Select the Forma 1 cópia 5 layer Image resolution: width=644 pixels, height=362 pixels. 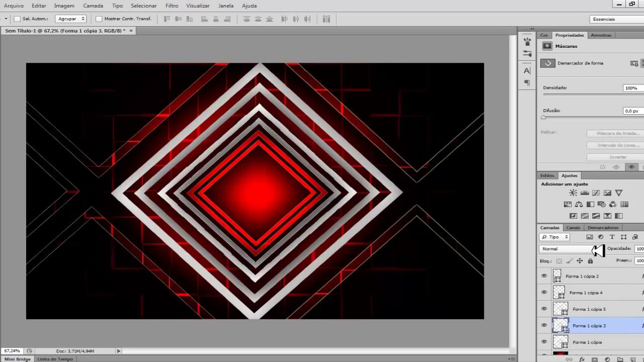(589, 309)
